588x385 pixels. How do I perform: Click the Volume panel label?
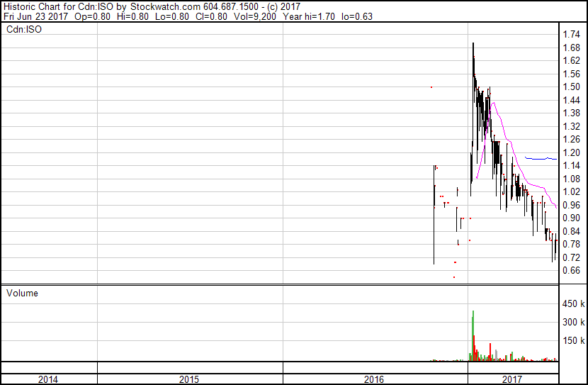[x=22, y=293]
